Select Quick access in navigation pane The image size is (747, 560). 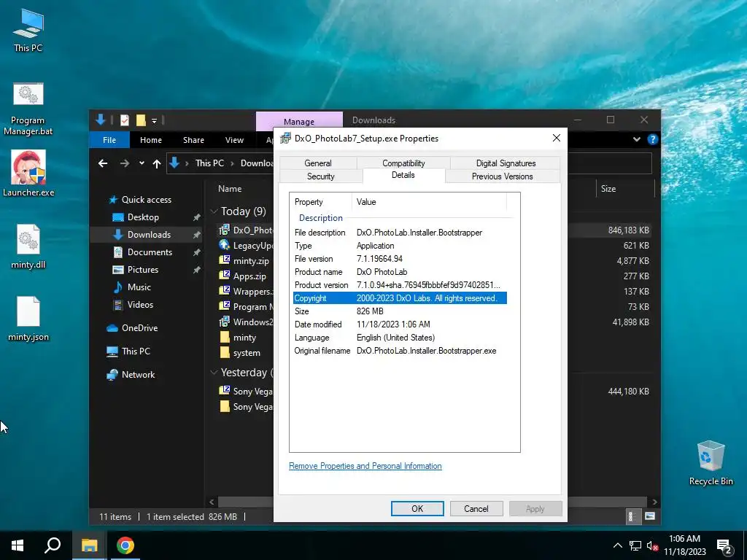tap(146, 200)
